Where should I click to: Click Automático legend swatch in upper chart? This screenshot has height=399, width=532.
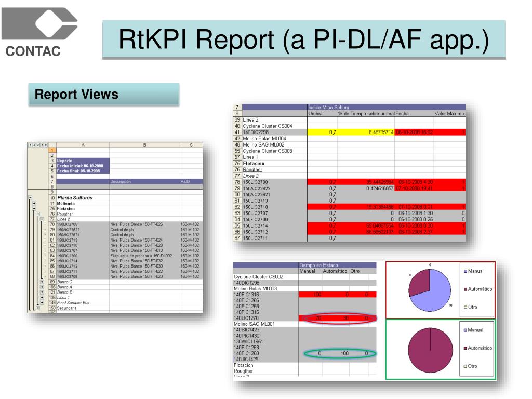(465, 289)
